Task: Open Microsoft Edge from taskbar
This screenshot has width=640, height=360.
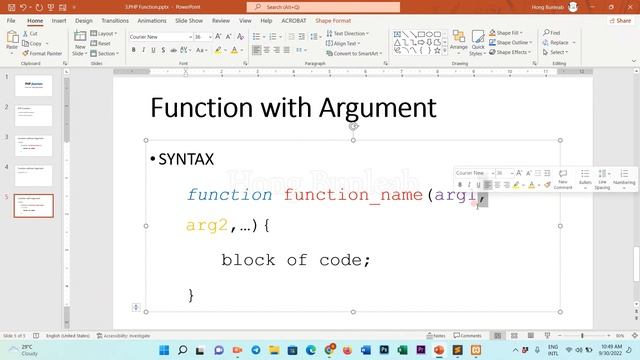Action: coord(311,350)
